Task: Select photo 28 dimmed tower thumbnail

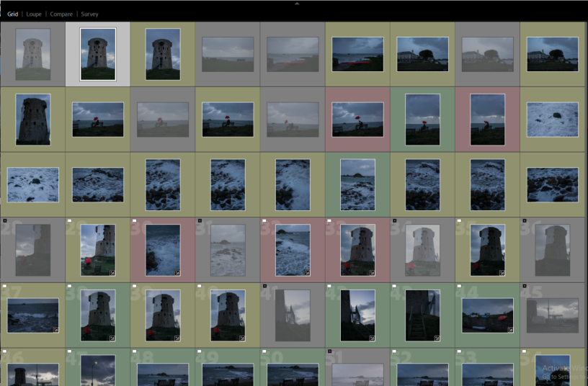Action: tap(33, 250)
